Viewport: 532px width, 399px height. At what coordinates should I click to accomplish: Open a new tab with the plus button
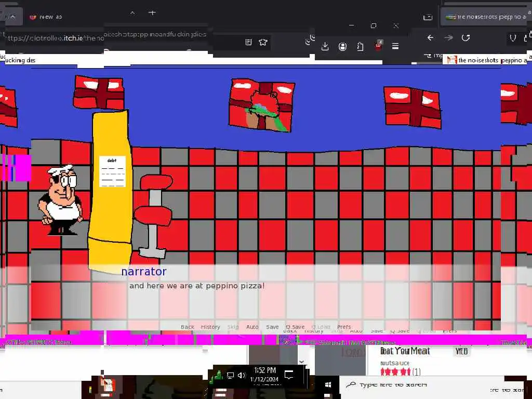click(152, 13)
